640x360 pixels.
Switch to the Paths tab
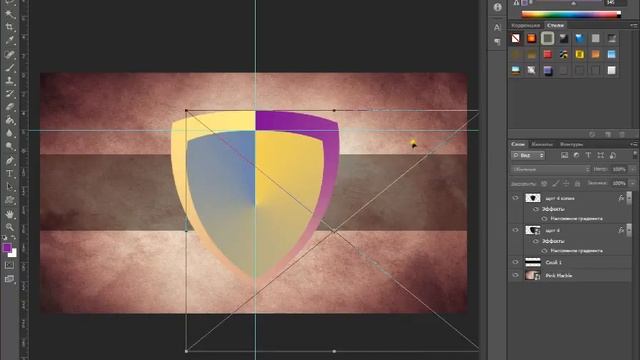tap(571, 144)
